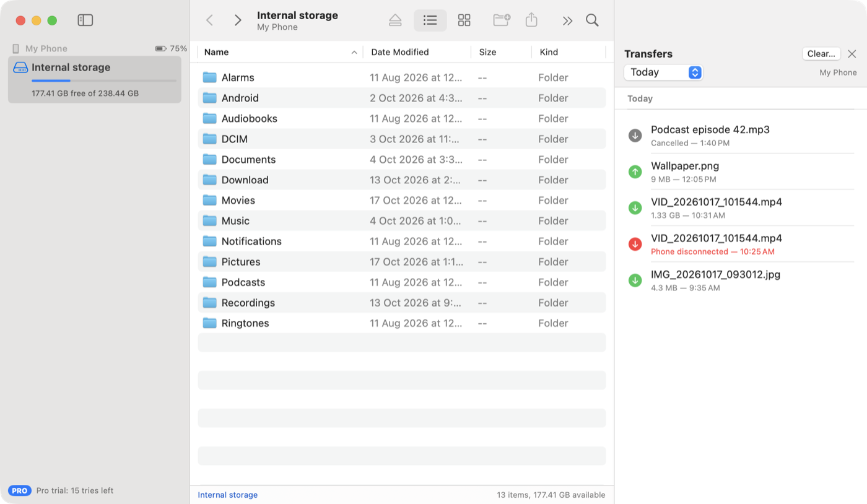Expand toolbar overflow double-chevron
The height and width of the screenshot is (504, 867).
tap(567, 21)
